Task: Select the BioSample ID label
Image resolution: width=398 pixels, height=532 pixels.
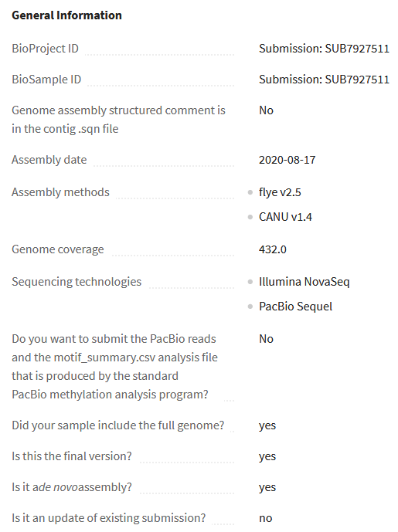Action: point(46,80)
